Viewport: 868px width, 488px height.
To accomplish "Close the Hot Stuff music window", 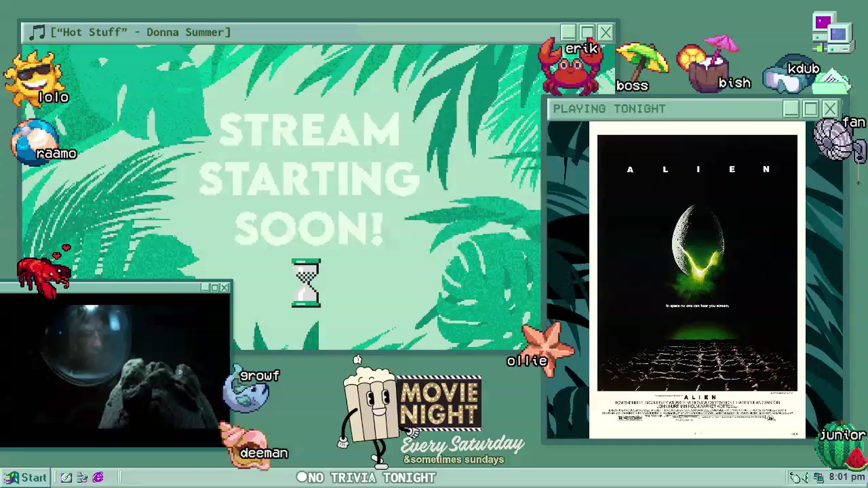I will (606, 33).
